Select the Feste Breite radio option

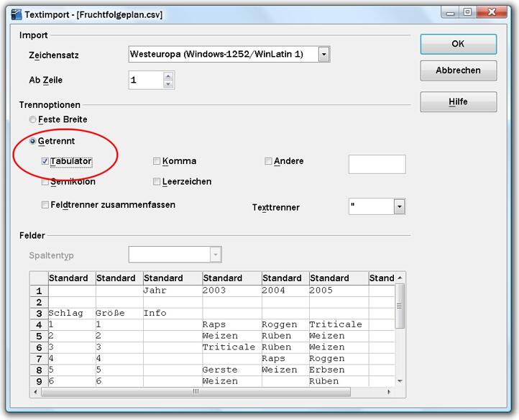[x=32, y=119]
